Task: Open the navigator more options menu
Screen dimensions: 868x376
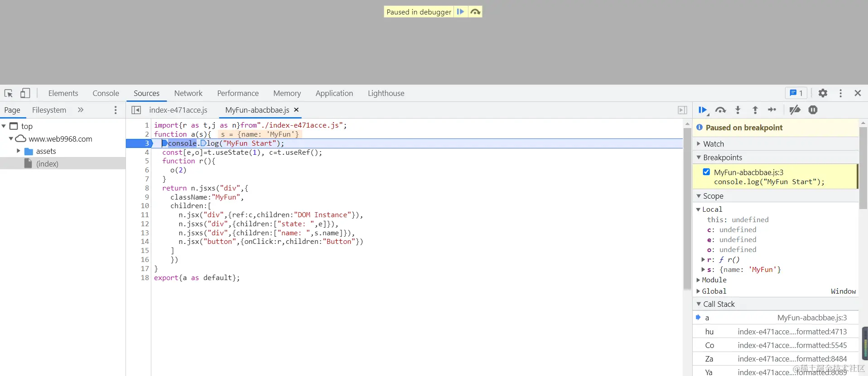Action: click(x=116, y=110)
